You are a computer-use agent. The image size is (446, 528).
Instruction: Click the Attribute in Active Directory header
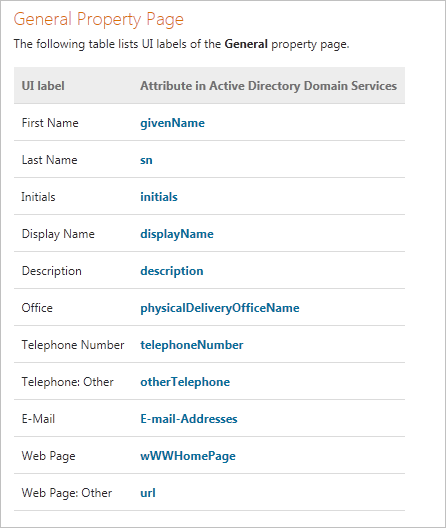(268, 86)
